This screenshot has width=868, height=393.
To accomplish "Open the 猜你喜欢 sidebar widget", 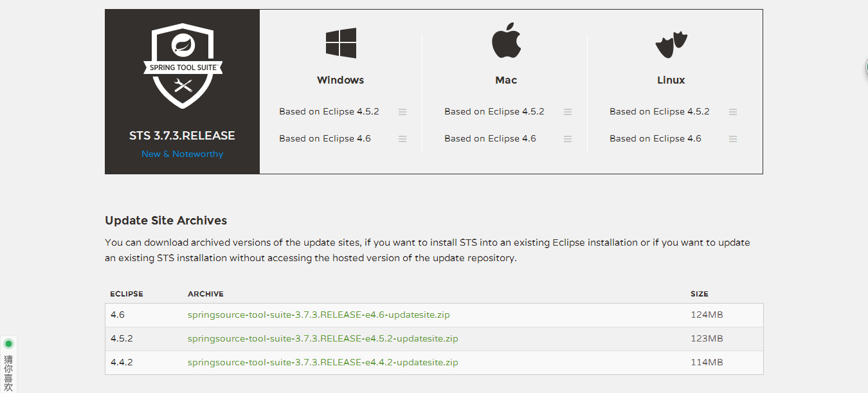I will tap(8, 372).
